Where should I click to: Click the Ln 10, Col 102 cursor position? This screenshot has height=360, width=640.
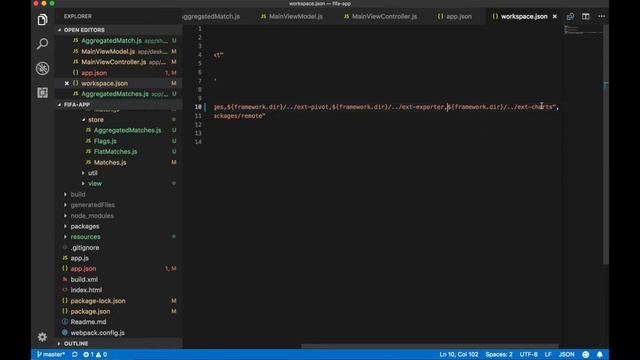click(458, 354)
